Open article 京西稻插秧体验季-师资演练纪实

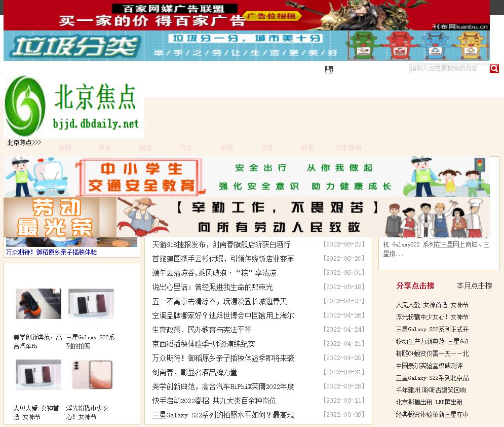[204, 344]
